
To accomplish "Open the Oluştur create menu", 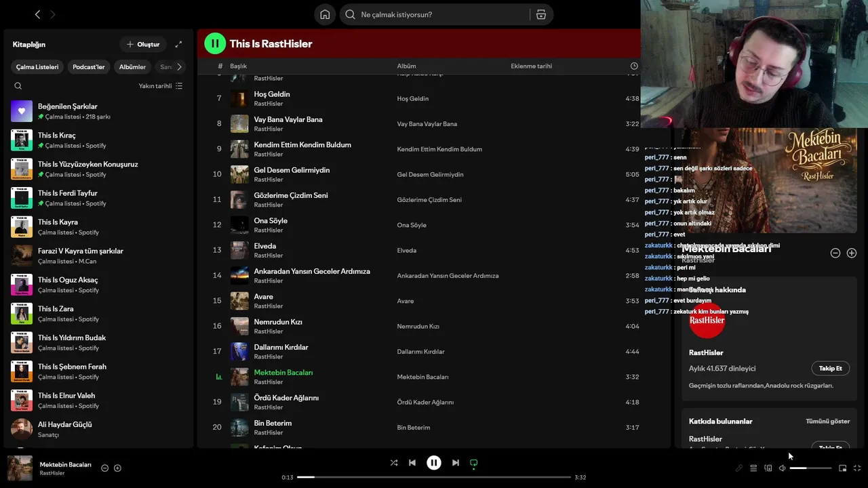I will 143,44.
